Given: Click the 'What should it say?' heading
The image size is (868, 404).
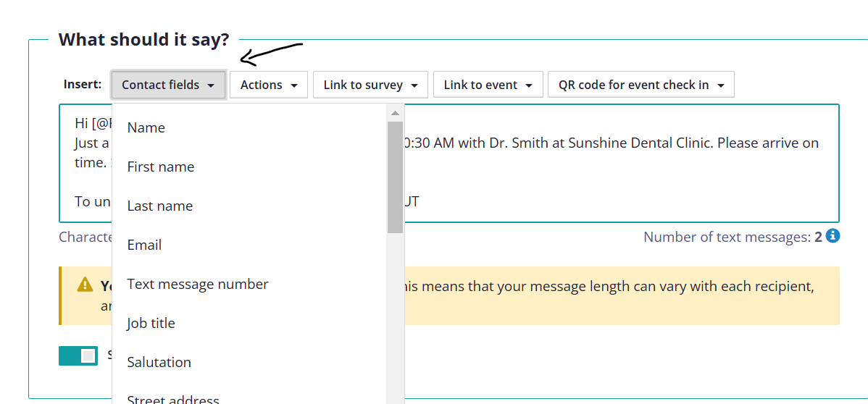Looking at the screenshot, I should pyautogui.click(x=144, y=39).
